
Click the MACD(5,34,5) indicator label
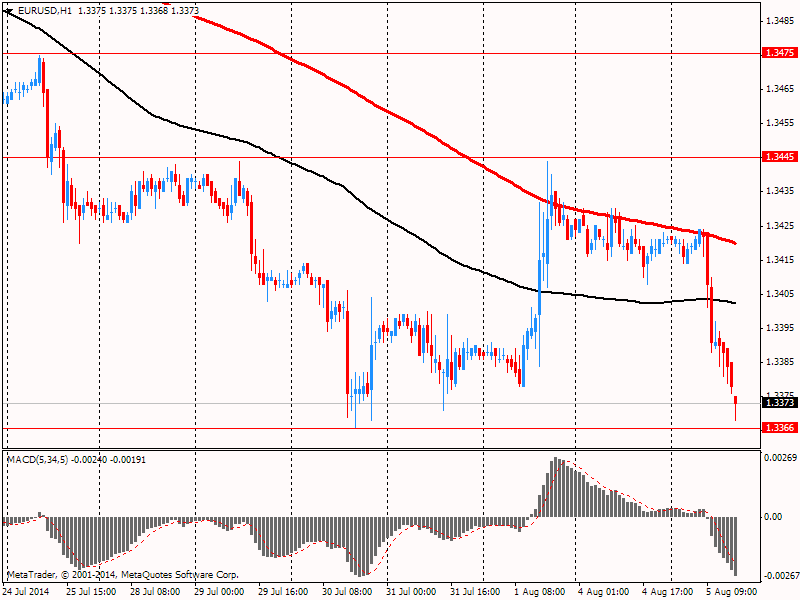(37, 460)
